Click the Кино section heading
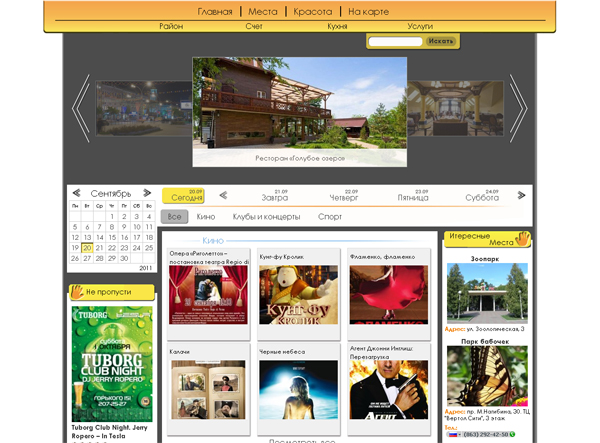This screenshot has width=600, height=443. pos(213,241)
